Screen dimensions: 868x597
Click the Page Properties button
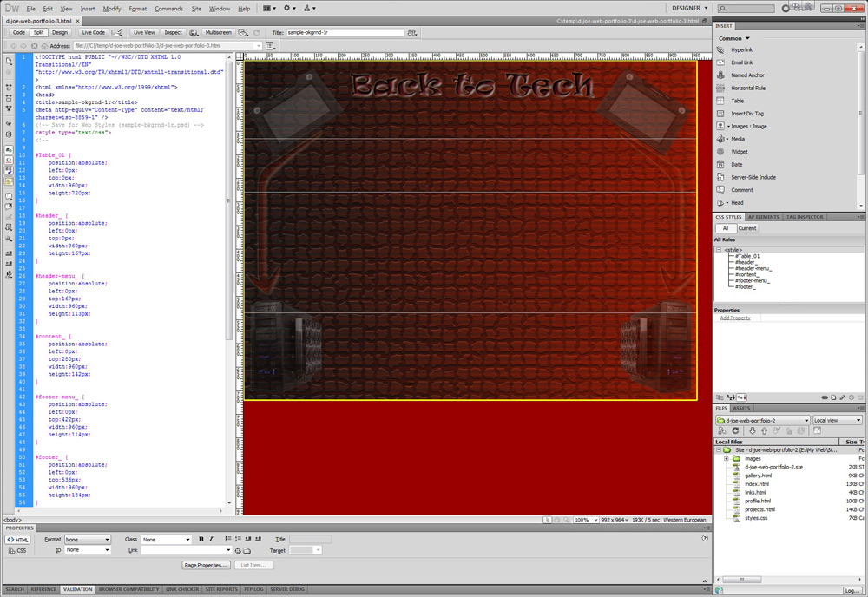[207, 565]
